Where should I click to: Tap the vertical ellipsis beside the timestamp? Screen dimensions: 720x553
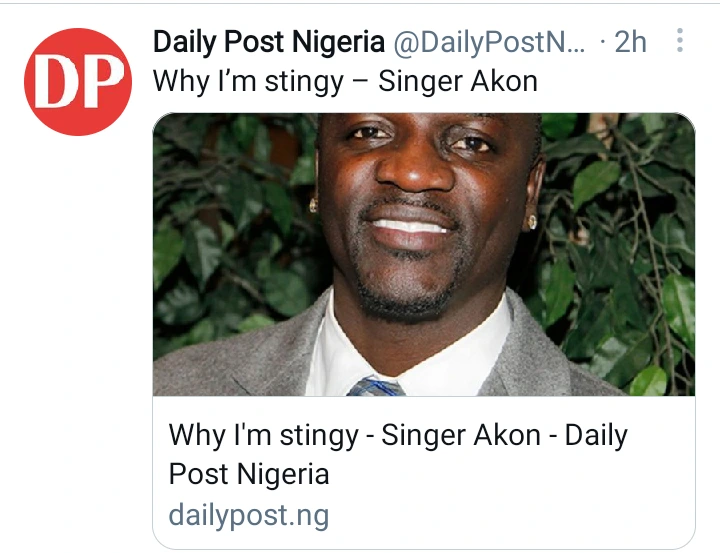[680, 42]
